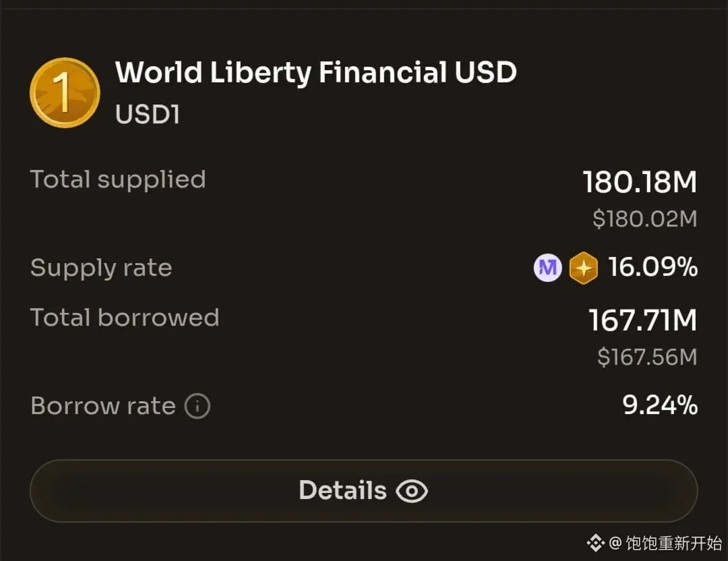728x561 pixels.
Task: Click the purple M rewards icon
Action: 547,268
